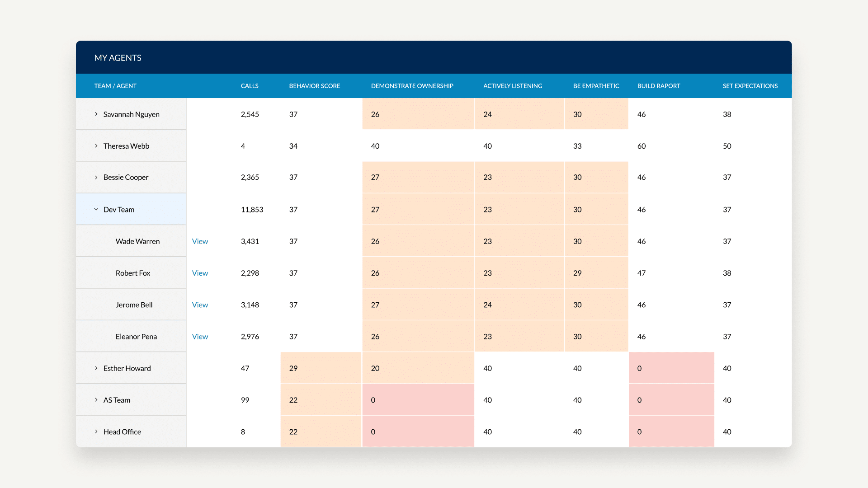Viewport: 868px width, 488px height.
Task: Click Savannah Nguyen's Set Expectations value 38
Action: point(727,114)
